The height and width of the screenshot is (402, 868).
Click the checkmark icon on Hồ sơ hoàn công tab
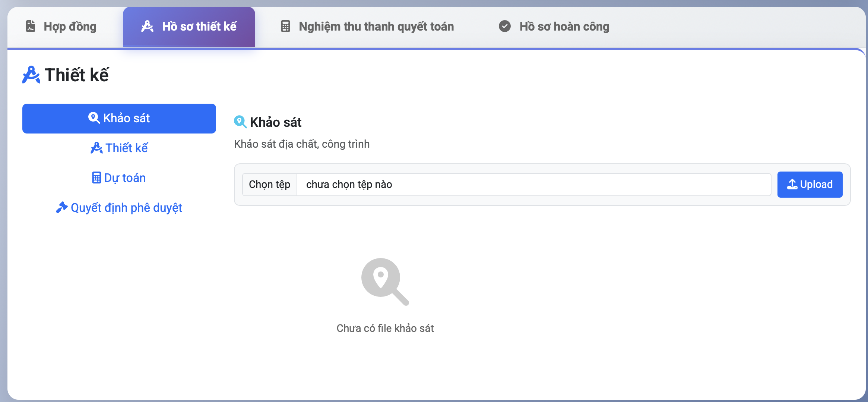tap(505, 26)
